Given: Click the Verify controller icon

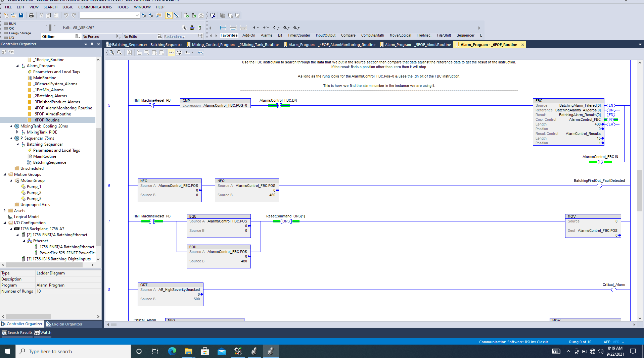Looking at the screenshot, I should click(x=194, y=15).
